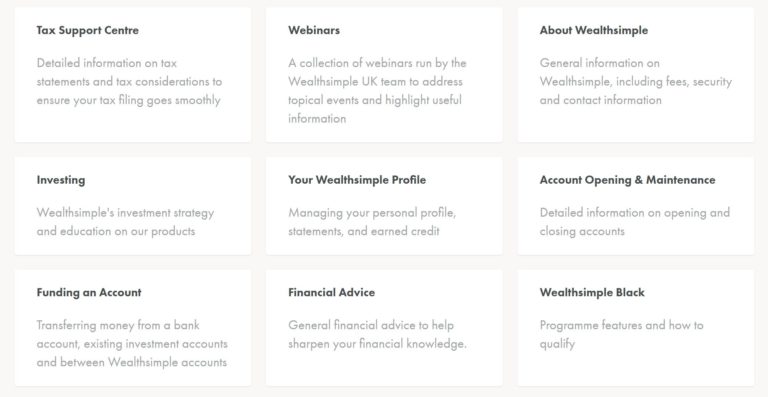Open Your Wealthsimple Profile heading

(x=357, y=180)
